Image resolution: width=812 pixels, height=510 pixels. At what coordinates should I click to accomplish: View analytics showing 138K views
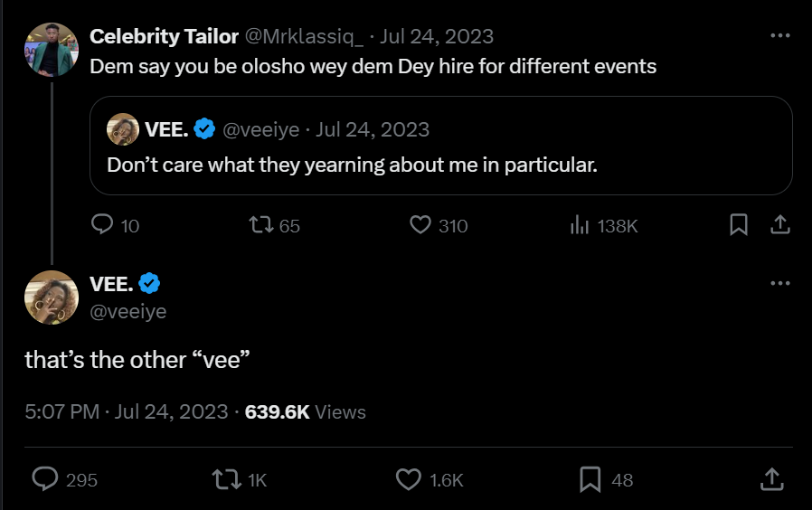pyautogui.click(x=580, y=225)
